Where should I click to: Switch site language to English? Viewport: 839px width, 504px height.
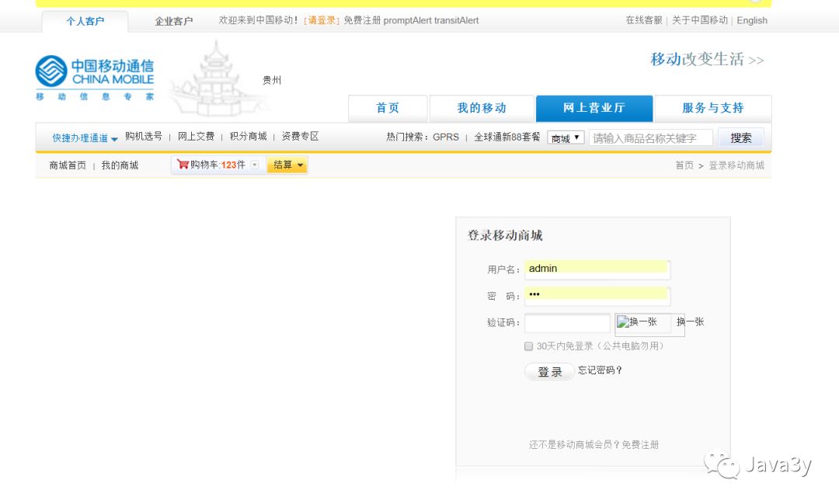click(x=752, y=20)
